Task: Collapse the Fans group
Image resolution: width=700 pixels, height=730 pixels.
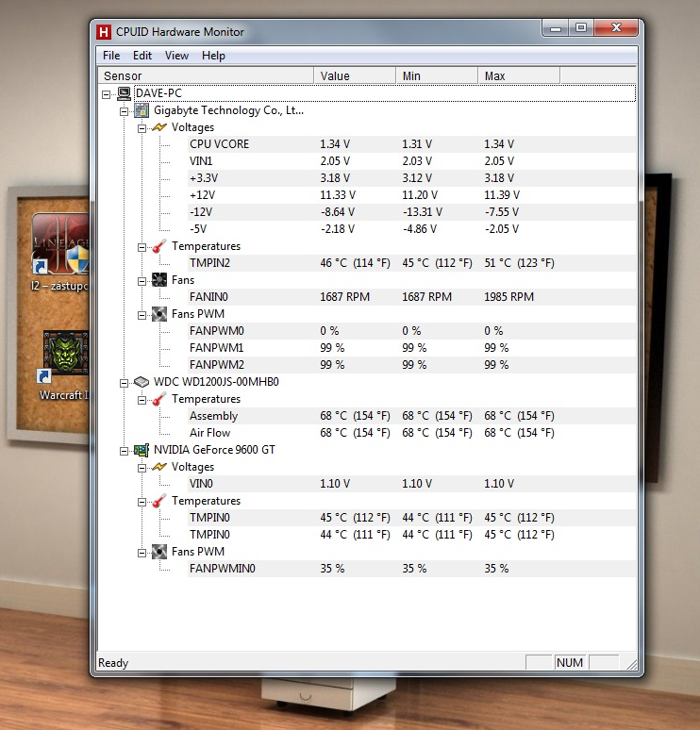Action: pos(142,281)
